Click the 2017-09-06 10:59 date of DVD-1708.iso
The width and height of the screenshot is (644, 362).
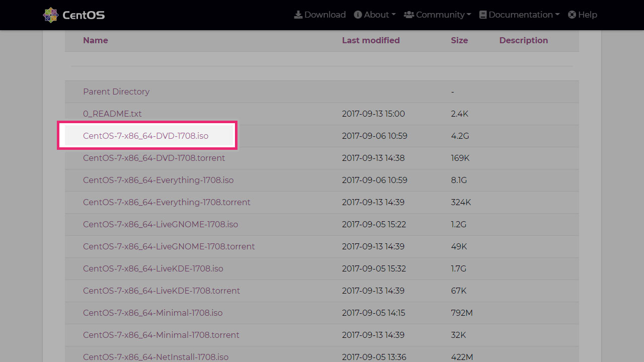[375, 136]
